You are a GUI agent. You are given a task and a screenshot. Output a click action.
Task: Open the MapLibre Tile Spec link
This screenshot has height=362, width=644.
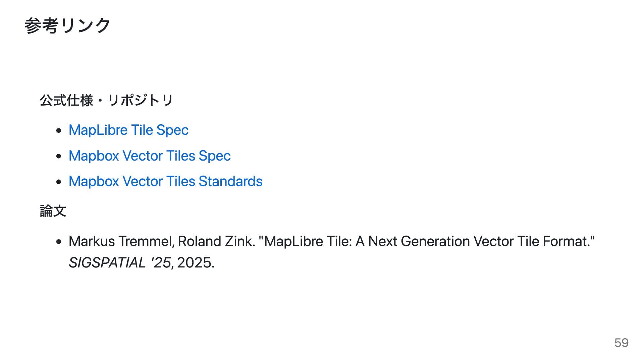[x=128, y=130]
